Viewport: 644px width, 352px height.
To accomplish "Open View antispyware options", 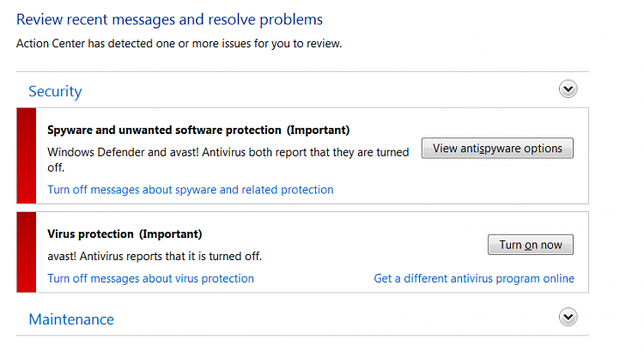I will pyautogui.click(x=497, y=149).
